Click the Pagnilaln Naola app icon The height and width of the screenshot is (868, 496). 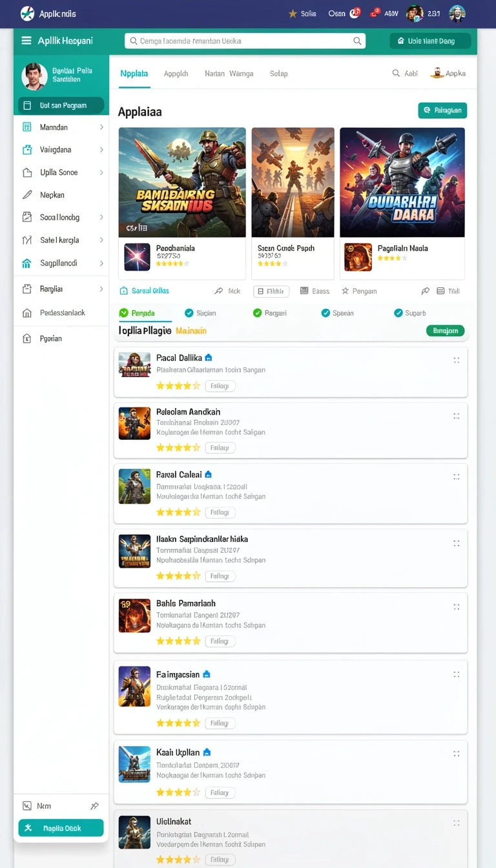[358, 256]
